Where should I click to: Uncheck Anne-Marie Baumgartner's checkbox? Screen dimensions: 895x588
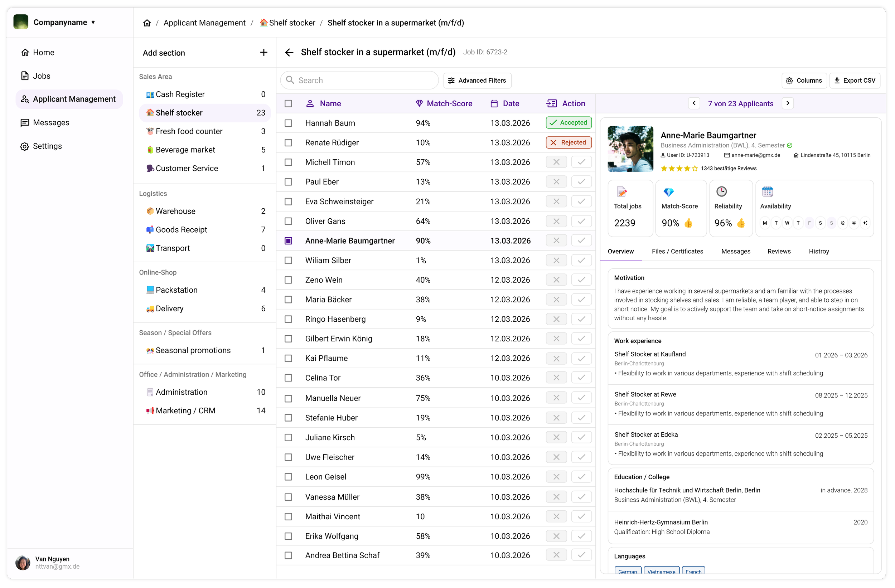click(289, 241)
